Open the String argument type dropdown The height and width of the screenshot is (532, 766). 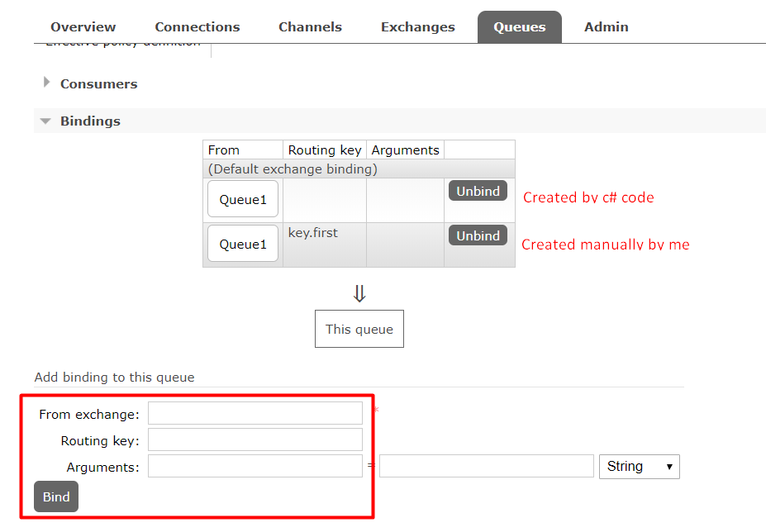(x=639, y=466)
